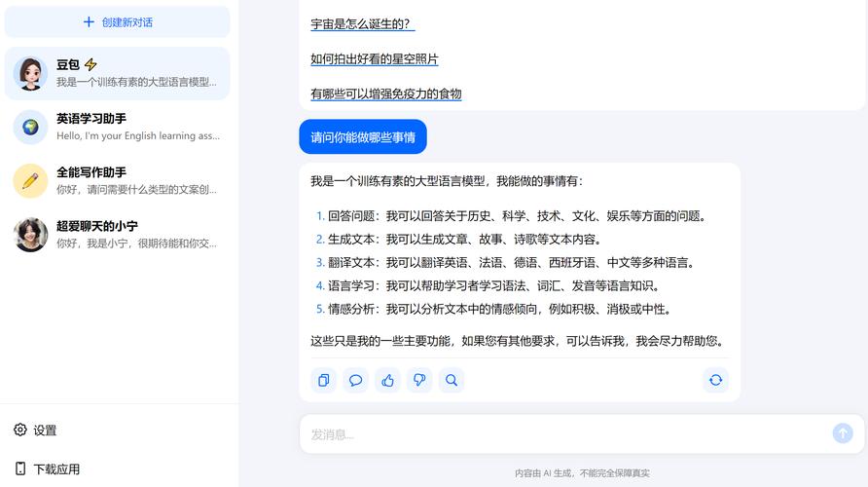
Task: Click suggestion 如何拍出好看的星空照片
Action: 375,58
